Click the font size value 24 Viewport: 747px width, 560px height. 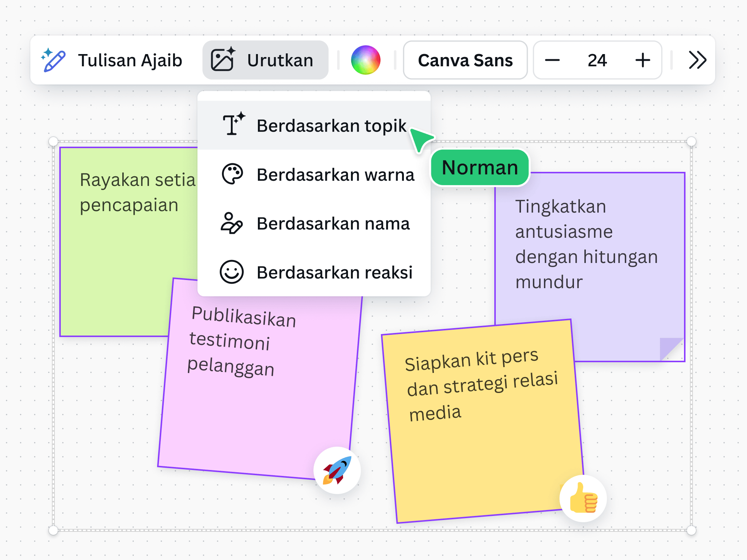click(x=597, y=60)
